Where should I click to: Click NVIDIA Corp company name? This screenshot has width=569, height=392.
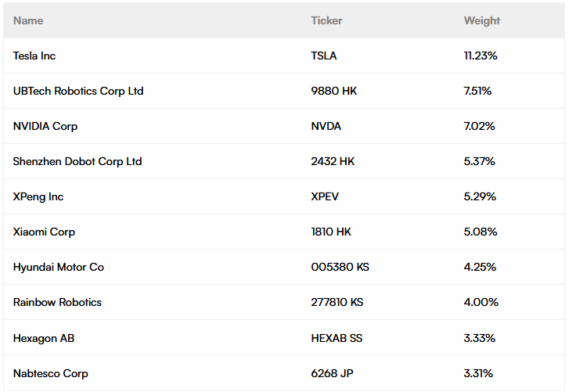point(45,126)
